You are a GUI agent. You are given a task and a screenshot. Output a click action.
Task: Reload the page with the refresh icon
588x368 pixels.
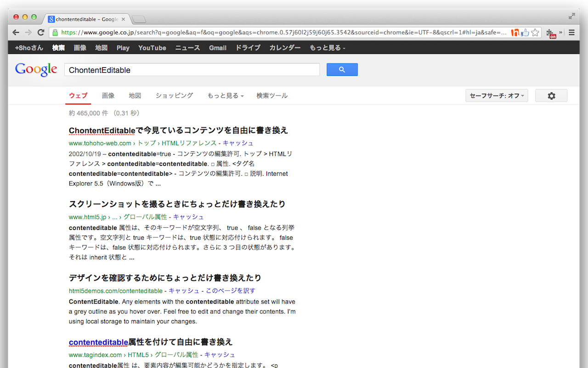click(x=41, y=32)
